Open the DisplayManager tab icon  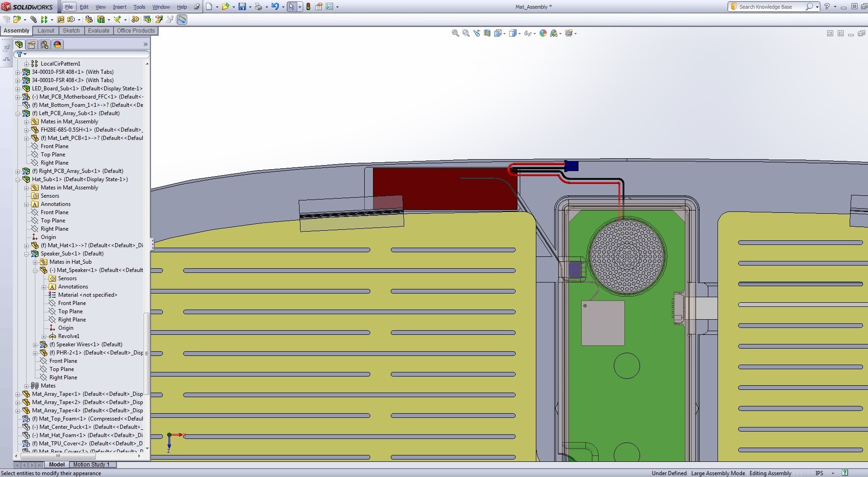(57, 44)
